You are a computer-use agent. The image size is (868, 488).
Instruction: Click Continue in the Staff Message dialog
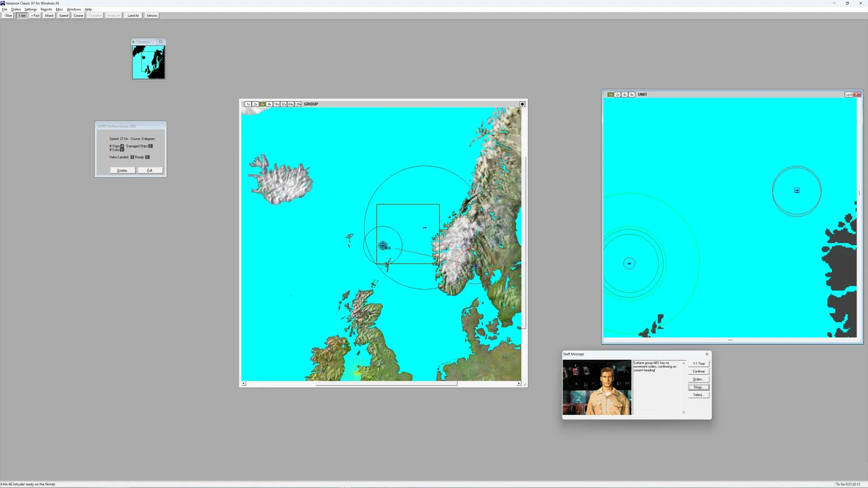[x=698, y=371]
